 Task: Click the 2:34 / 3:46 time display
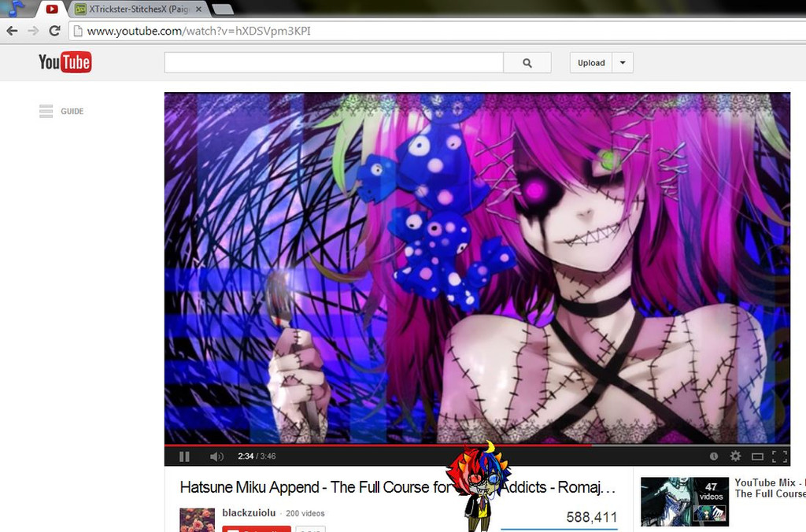[257, 456]
